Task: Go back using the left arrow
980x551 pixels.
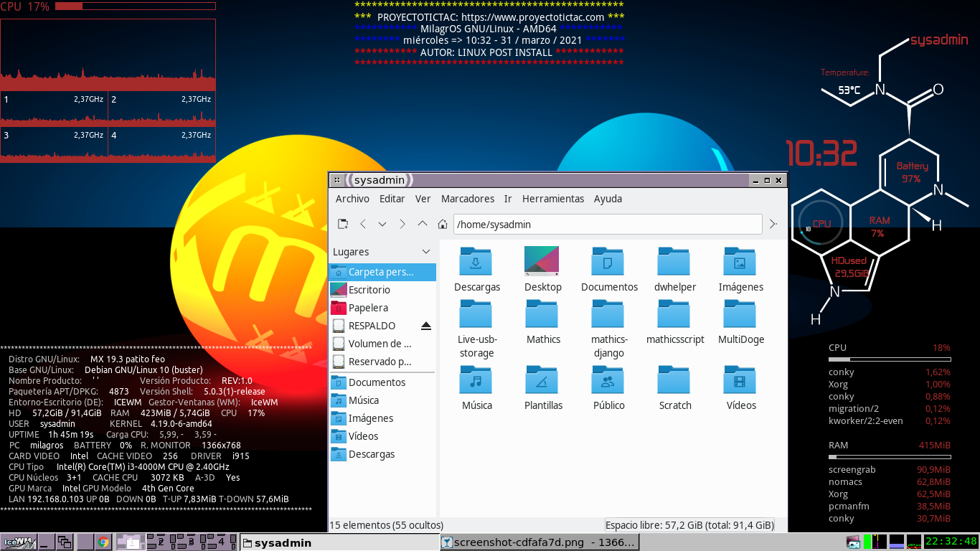Action: (363, 225)
